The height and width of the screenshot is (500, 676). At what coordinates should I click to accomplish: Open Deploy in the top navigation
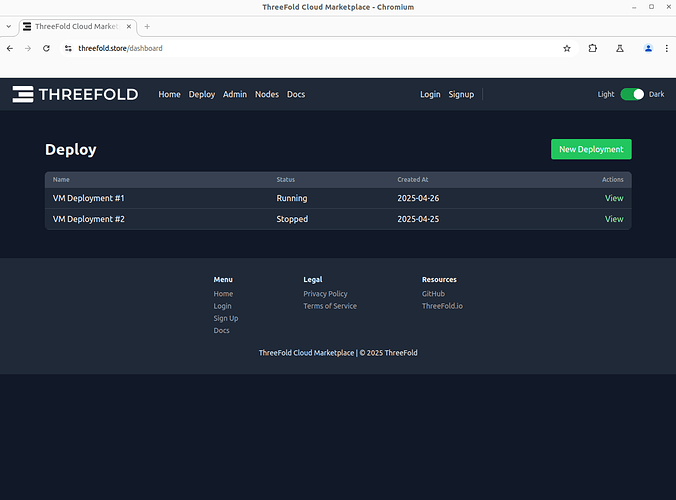(x=202, y=94)
